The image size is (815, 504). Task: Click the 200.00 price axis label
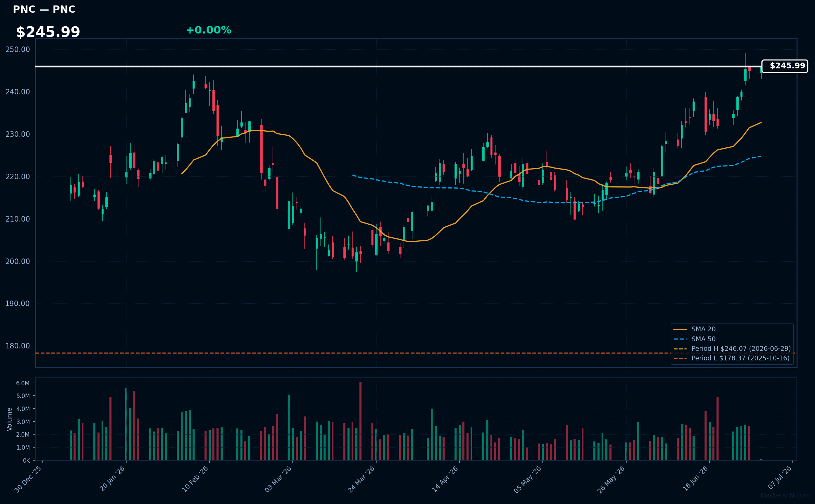[18, 261]
